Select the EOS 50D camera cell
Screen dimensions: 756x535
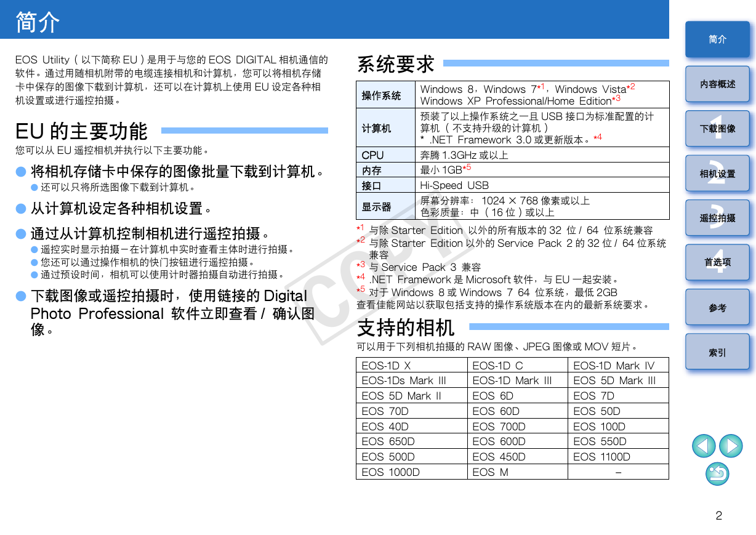click(x=618, y=411)
